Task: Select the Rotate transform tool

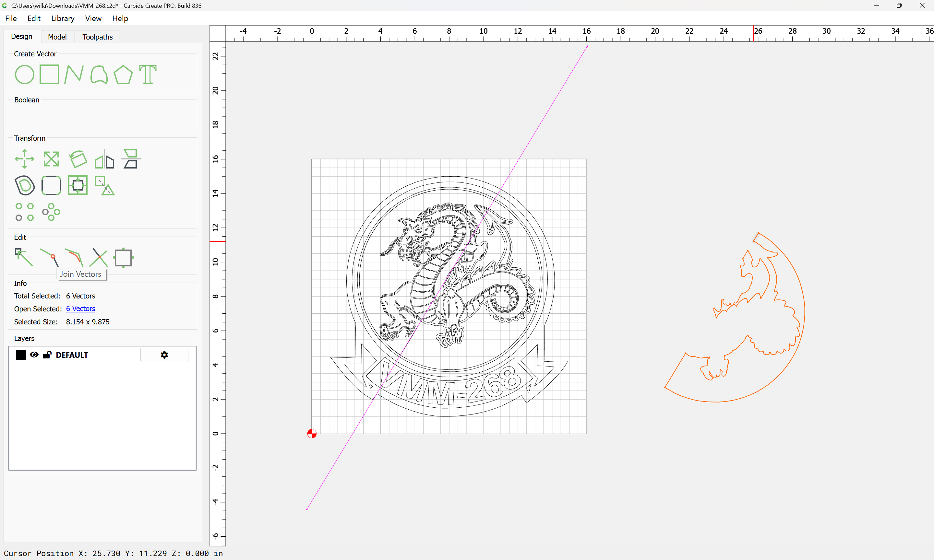Action: coord(78,159)
